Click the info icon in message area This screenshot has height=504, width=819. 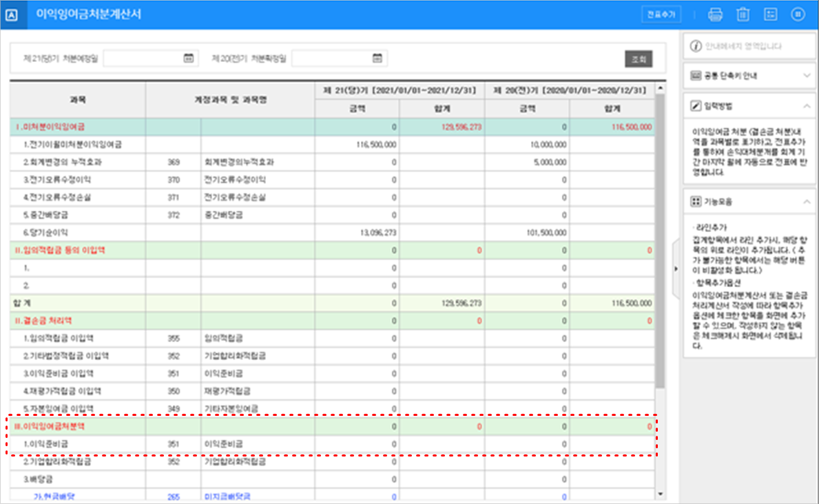click(696, 46)
